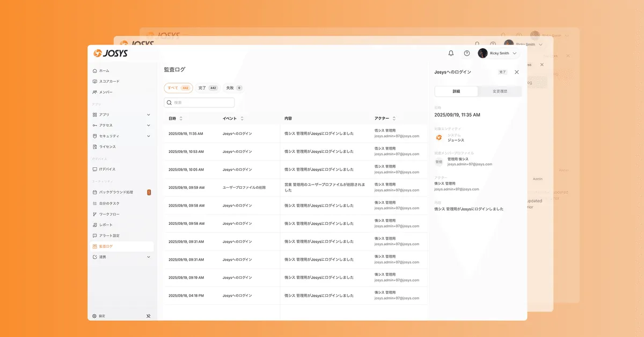Click the home icon beside ホーム
This screenshot has height=337, width=644.
click(x=94, y=71)
